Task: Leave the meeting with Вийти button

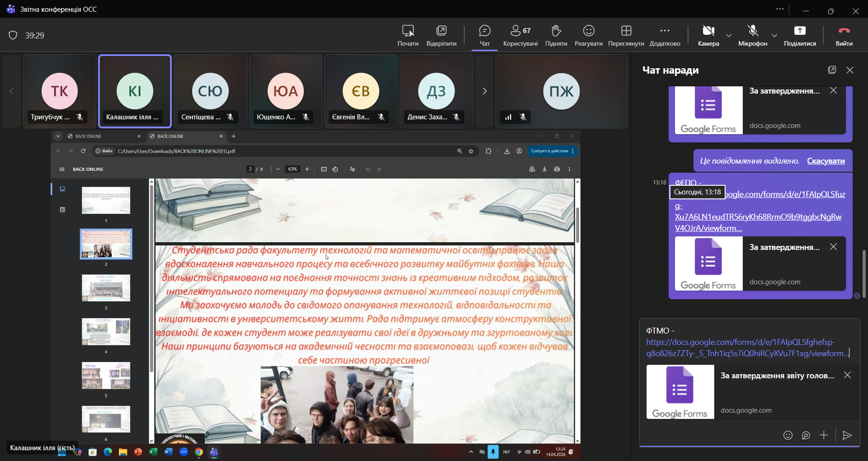Action: coord(844,35)
